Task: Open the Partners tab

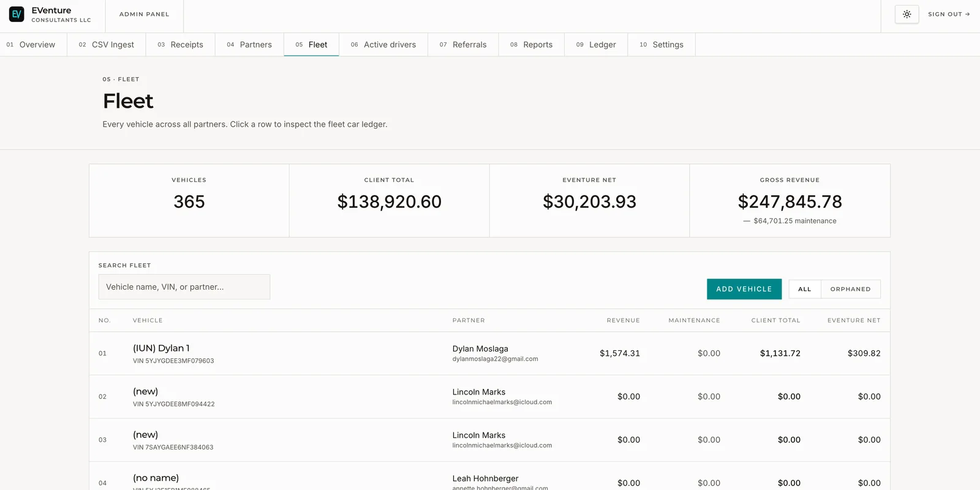Action: (x=249, y=45)
